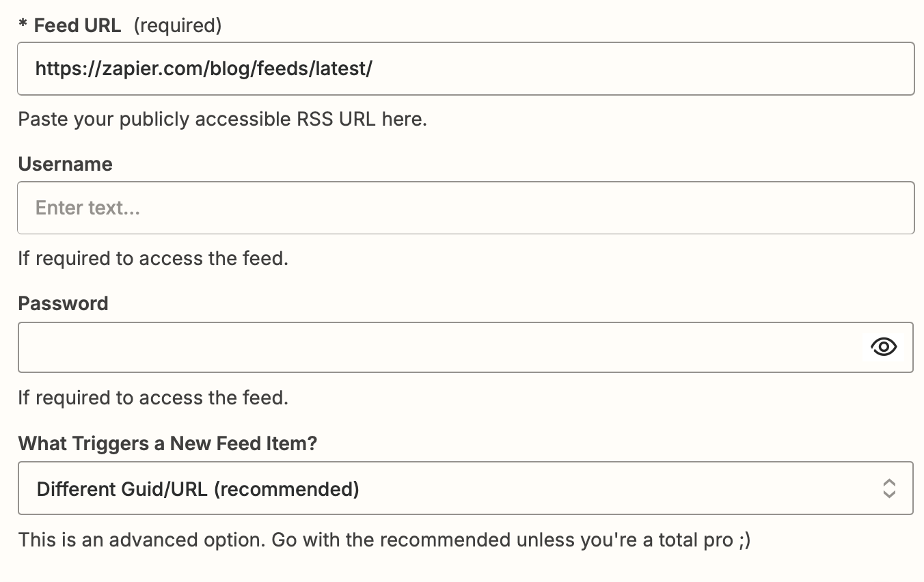The image size is (924, 582).
Task: Click the "(required)" indicator text
Action: [178, 26]
